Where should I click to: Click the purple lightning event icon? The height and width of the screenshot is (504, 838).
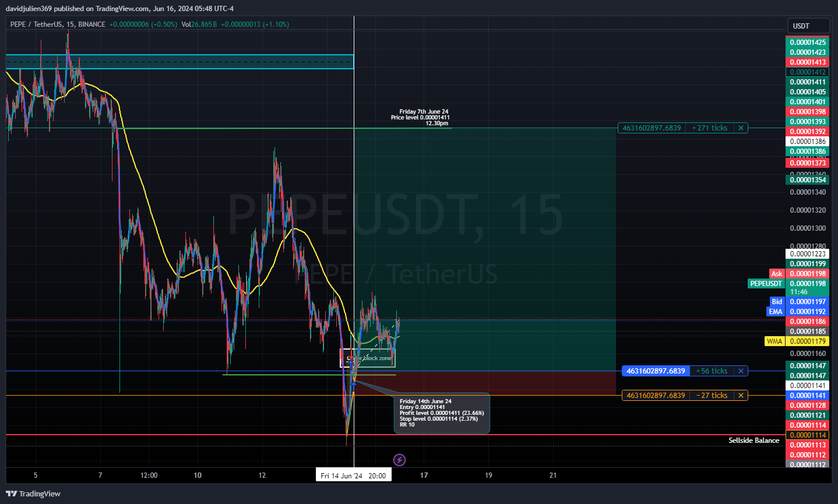point(399,460)
